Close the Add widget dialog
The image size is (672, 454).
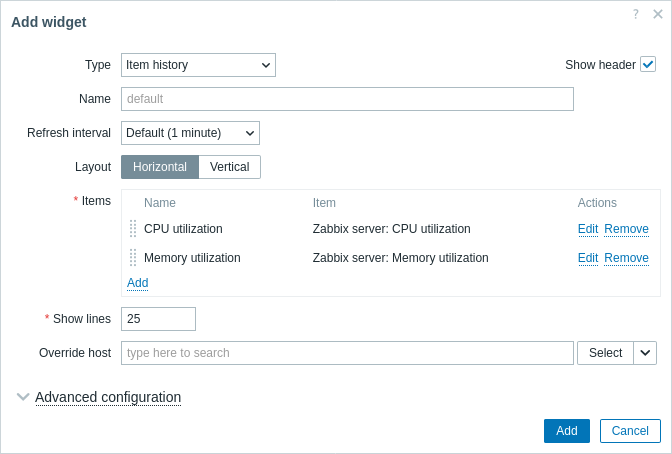pos(658,14)
